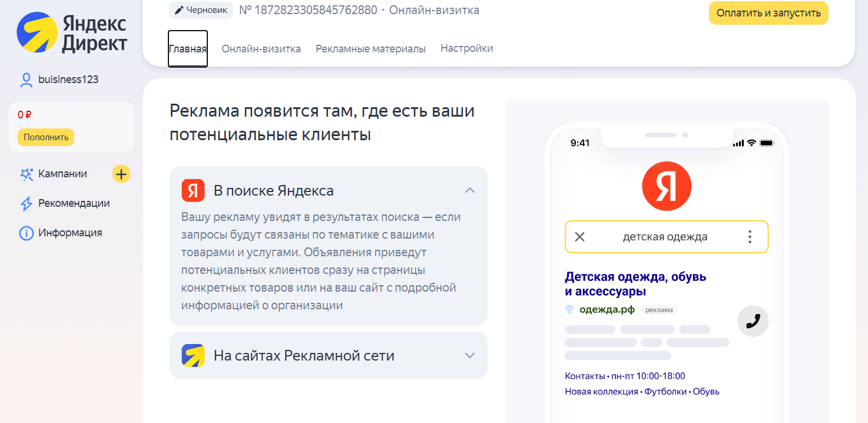Click the Информация info icon
Image resolution: width=868 pixels, height=423 pixels.
coord(26,233)
